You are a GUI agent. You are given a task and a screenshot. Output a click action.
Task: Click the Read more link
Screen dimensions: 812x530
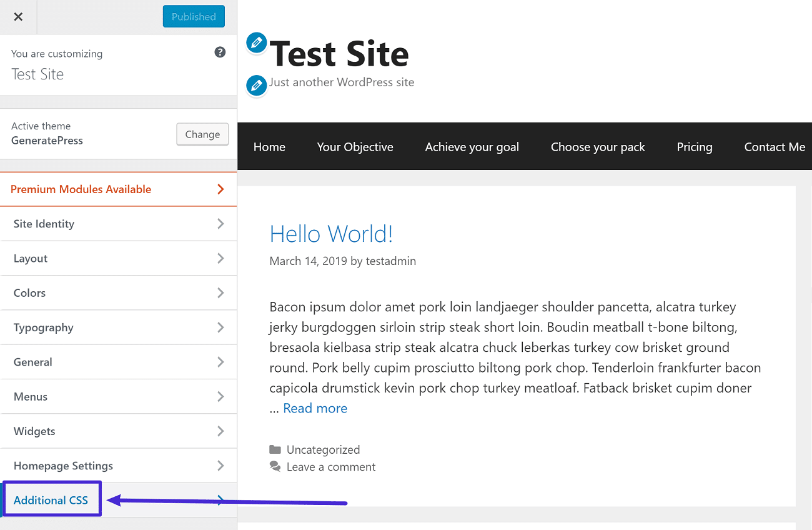point(315,407)
